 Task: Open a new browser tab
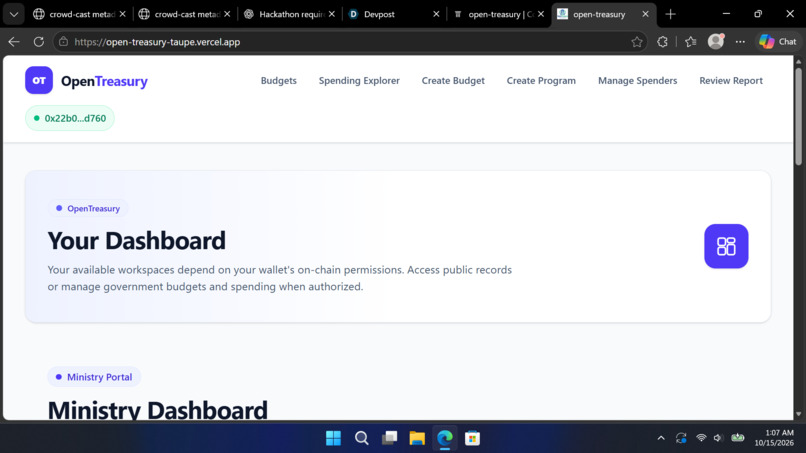[x=670, y=14]
